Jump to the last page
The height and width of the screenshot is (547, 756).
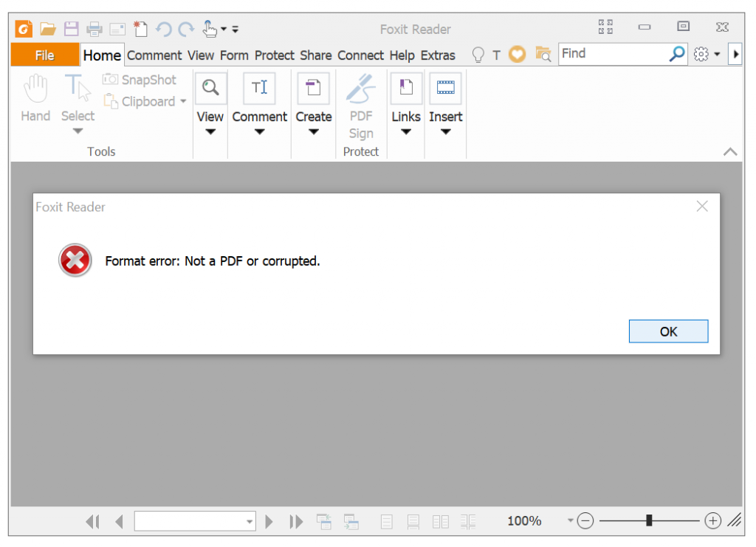tap(296, 521)
